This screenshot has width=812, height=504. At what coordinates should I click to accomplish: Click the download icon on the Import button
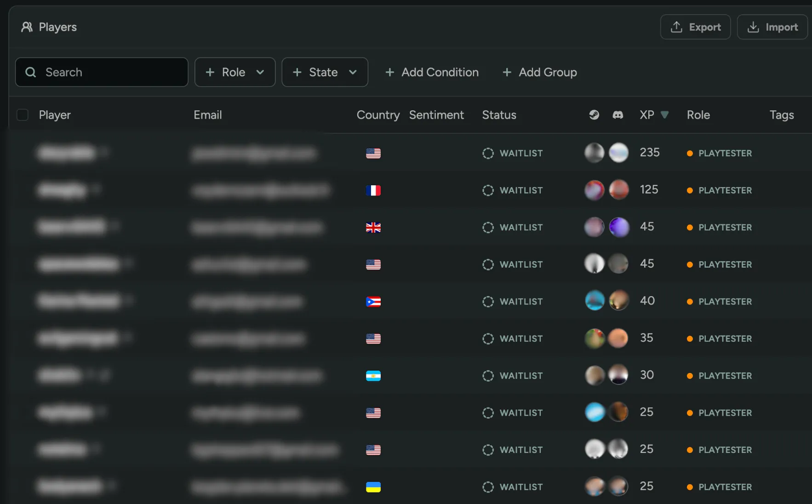coord(753,27)
